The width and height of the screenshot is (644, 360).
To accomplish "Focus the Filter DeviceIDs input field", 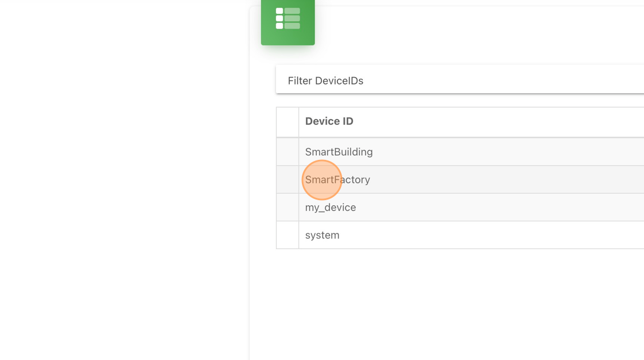I will pyautogui.click(x=460, y=79).
